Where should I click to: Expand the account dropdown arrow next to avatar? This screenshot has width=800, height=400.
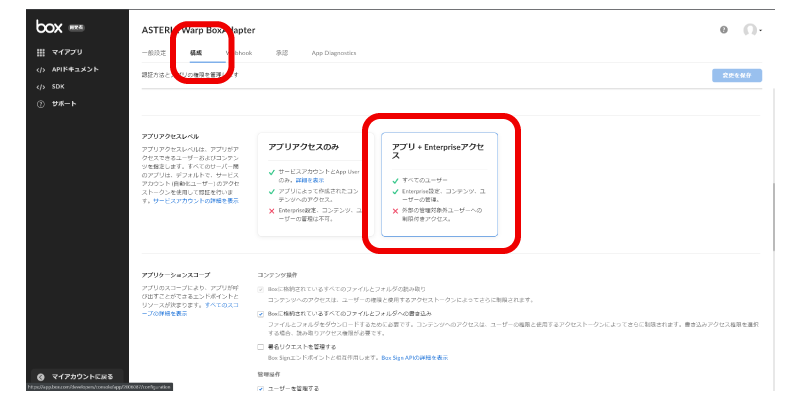tap(761, 31)
